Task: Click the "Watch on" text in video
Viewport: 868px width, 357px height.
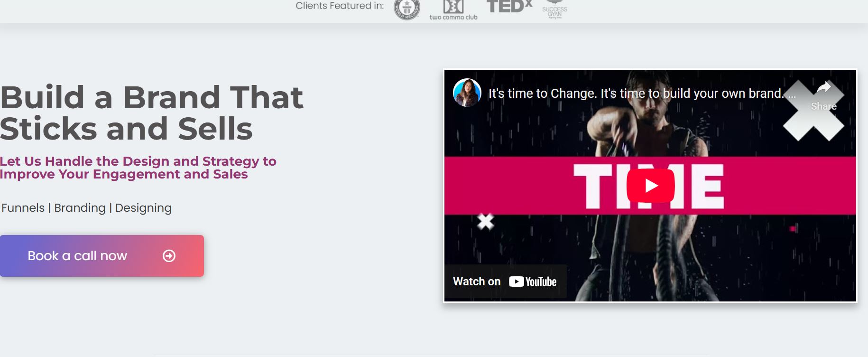Action: click(477, 282)
